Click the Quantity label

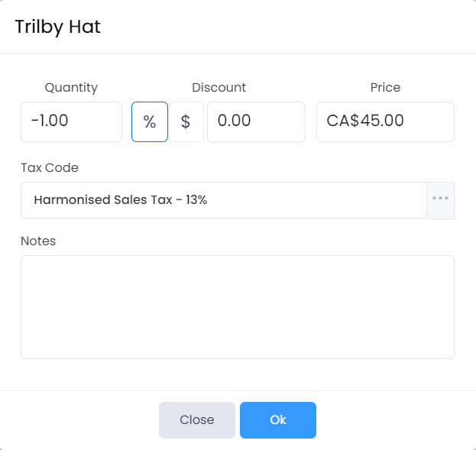tap(71, 87)
